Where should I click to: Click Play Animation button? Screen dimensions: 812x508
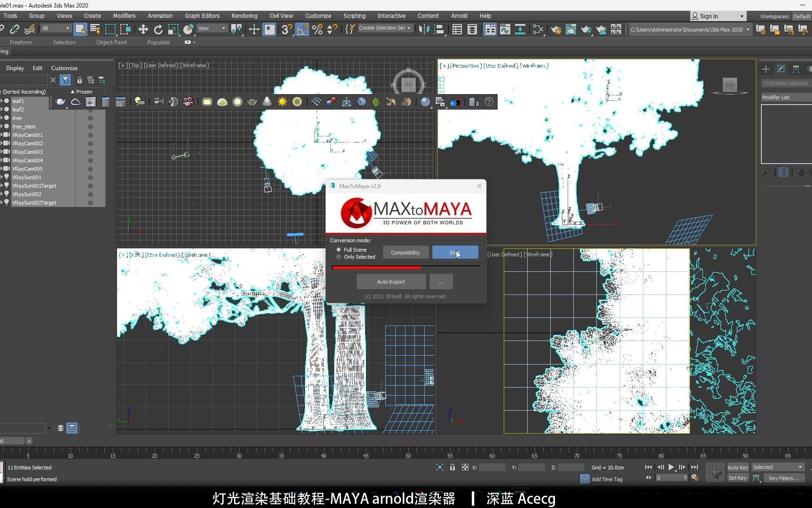pyautogui.click(x=671, y=467)
